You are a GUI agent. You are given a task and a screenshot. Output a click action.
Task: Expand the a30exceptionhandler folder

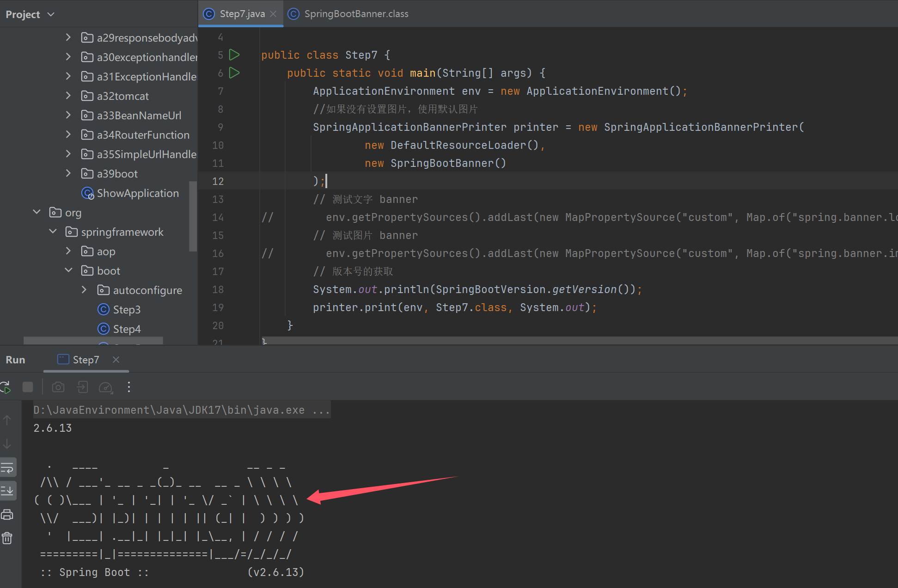(x=68, y=56)
